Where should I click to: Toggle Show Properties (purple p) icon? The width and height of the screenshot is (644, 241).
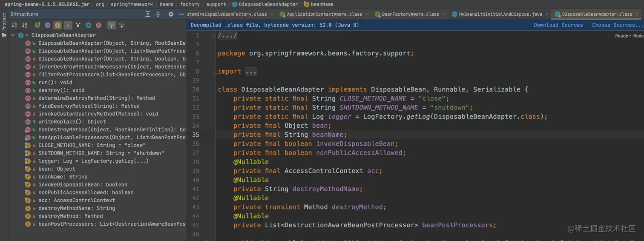(x=47, y=26)
